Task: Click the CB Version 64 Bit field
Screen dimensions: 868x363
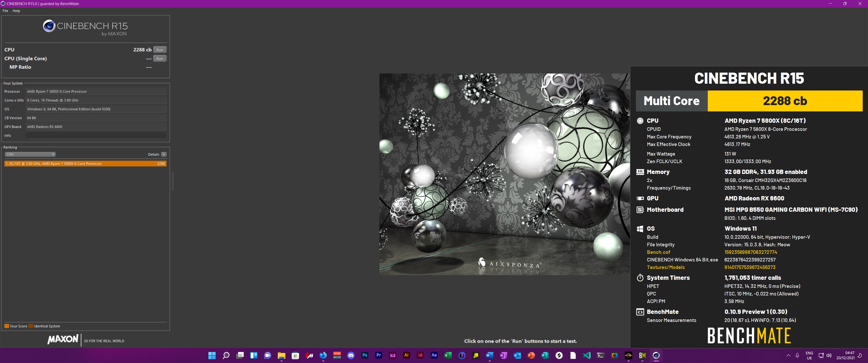Action: click(x=96, y=118)
